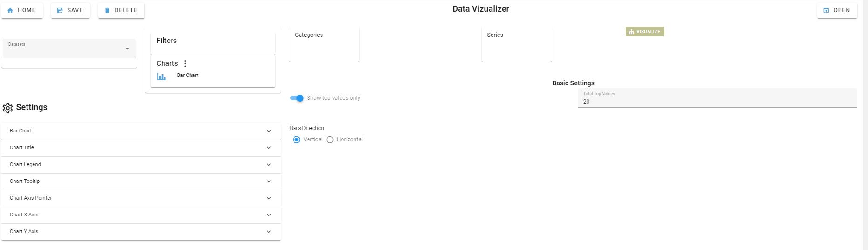
Task: Expand the Chart Tooltip panel
Action: point(141,181)
